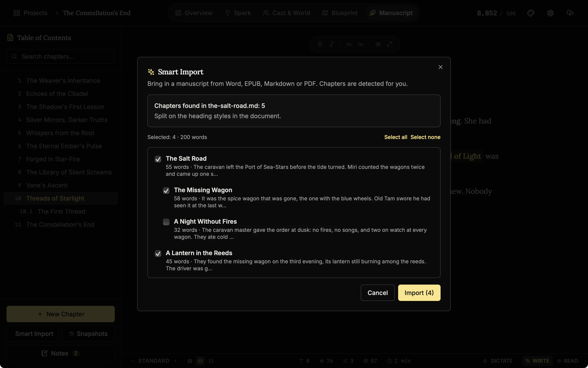Click Import (4) button

point(419,293)
